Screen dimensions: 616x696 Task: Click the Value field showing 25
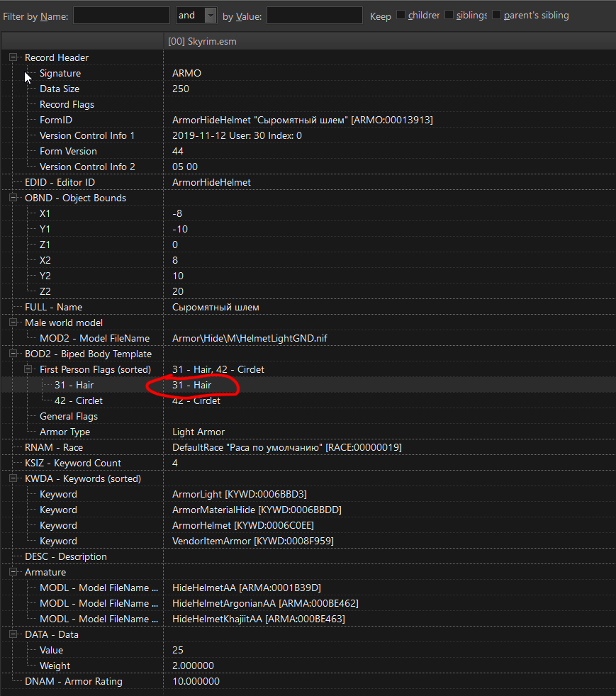coord(177,650)
